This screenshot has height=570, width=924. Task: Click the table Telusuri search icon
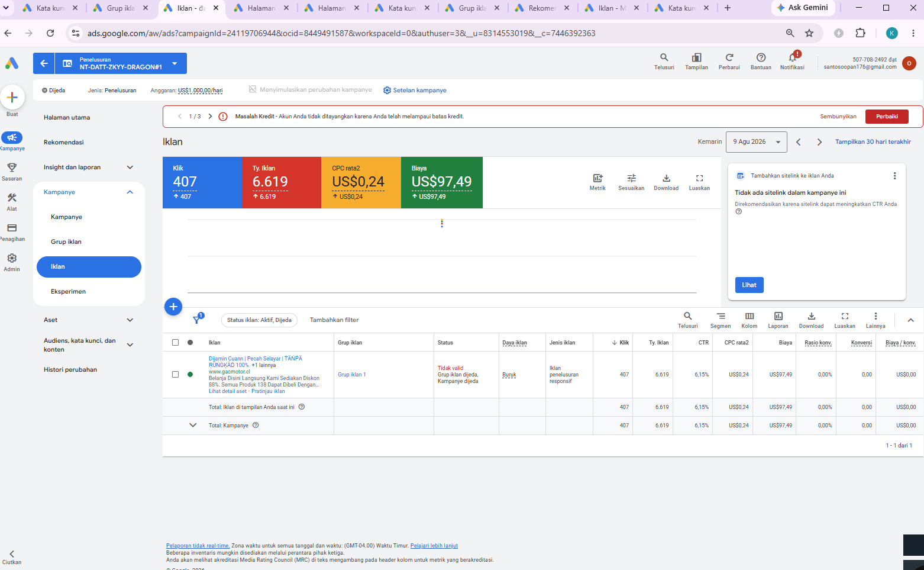coord(688,316)
